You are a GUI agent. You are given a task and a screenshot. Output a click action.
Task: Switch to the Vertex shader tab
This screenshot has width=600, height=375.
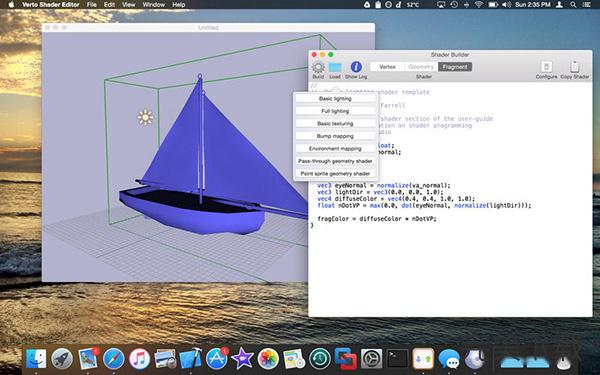pyautogui.click(x=387, y=67)
